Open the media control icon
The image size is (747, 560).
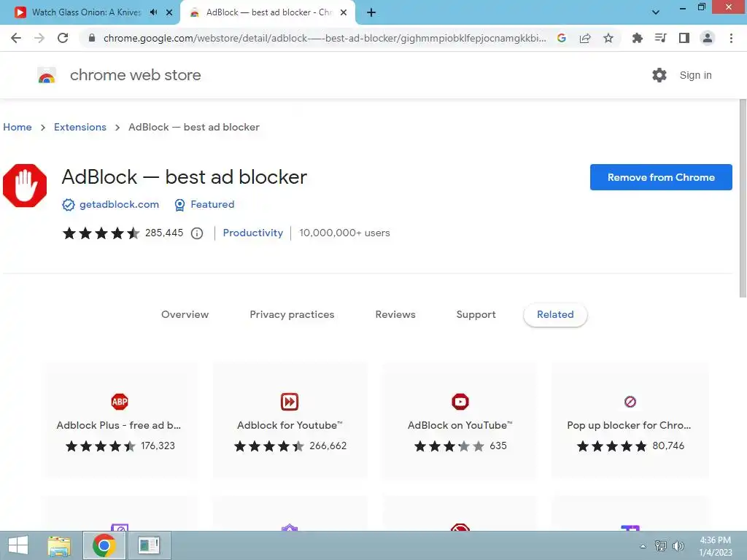coord(660,38)
